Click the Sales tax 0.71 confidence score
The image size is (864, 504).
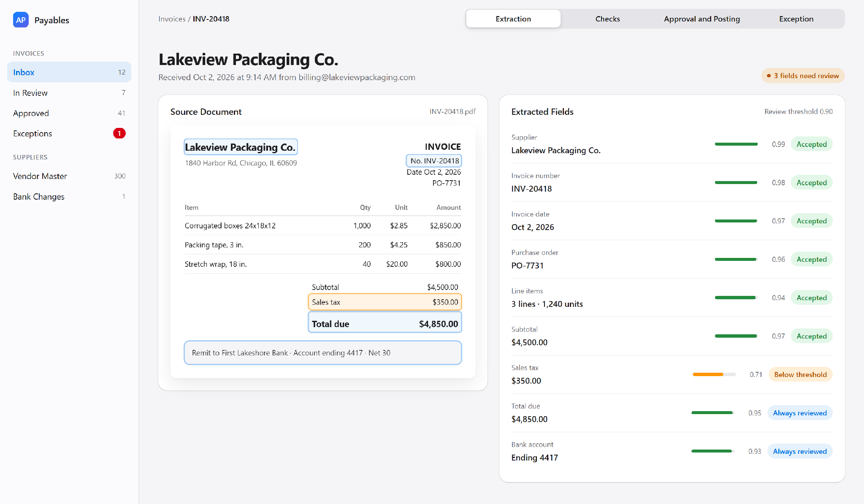click(756, 375)
